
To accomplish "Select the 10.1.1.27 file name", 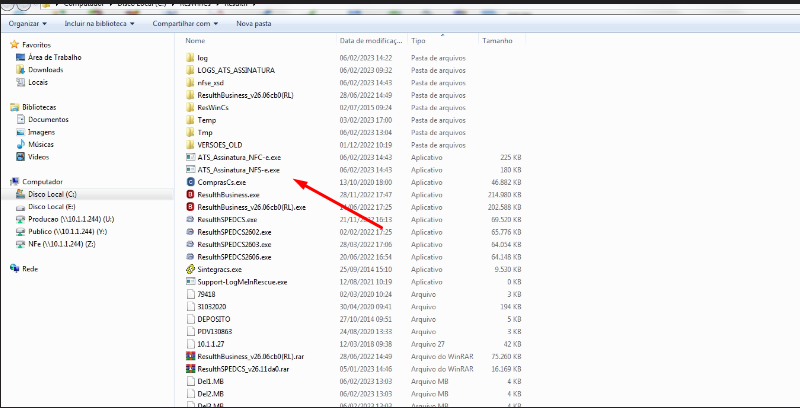I will pos(211,344).
